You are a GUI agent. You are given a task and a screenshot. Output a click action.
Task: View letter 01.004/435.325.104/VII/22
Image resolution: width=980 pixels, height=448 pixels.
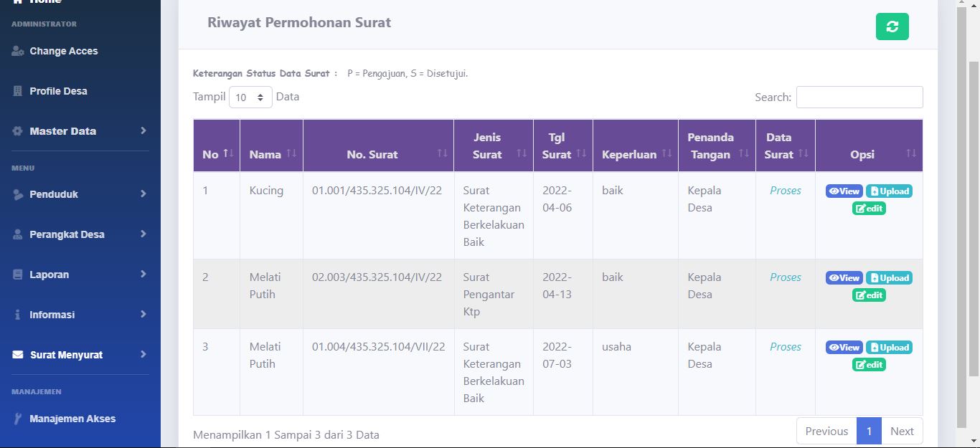click(x=844, y=348)
